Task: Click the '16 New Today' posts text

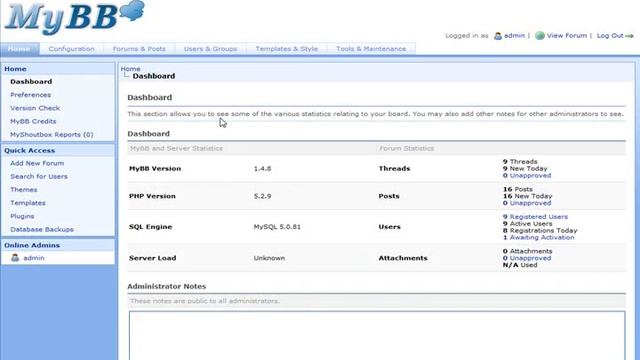Action: 527,196
